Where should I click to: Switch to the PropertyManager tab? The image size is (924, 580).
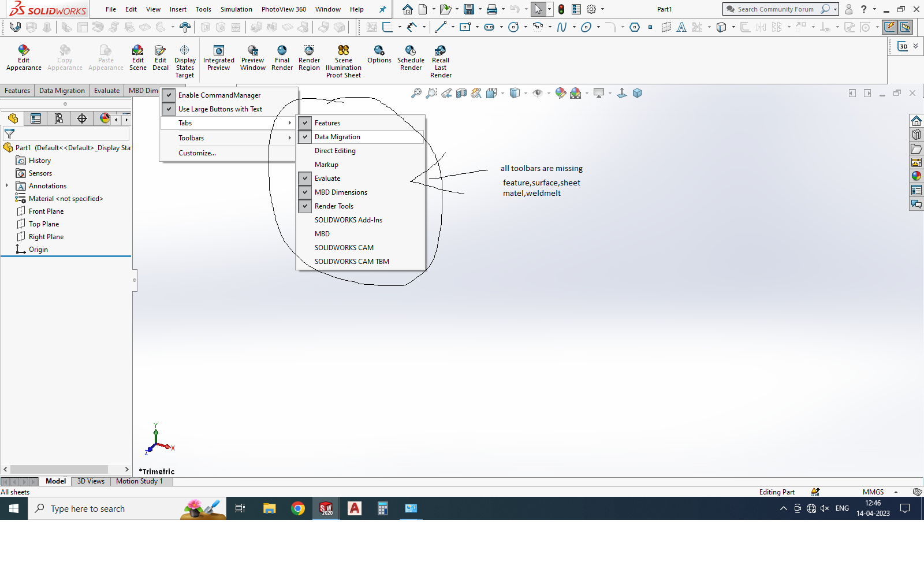click(x=36, y=118)
